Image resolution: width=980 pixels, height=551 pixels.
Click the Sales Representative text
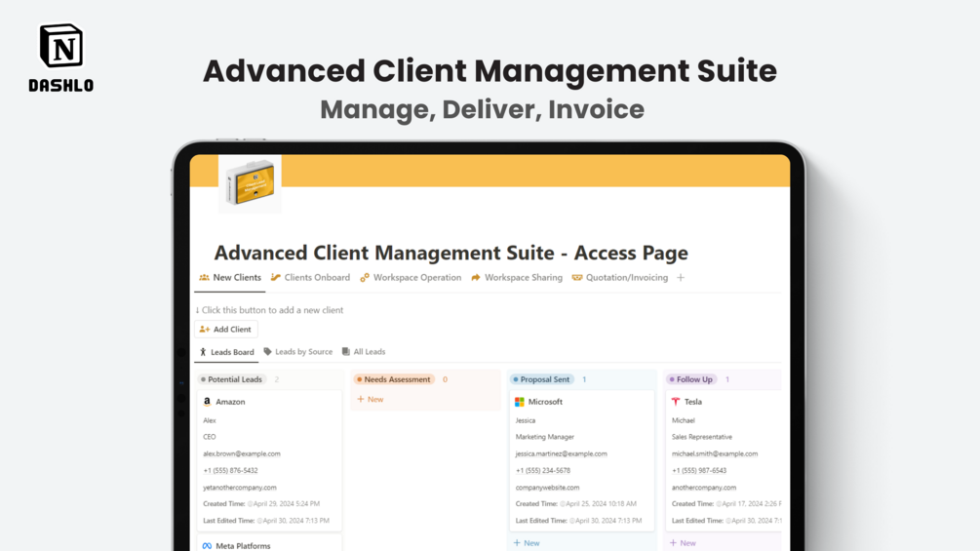(x=701, y=437)
